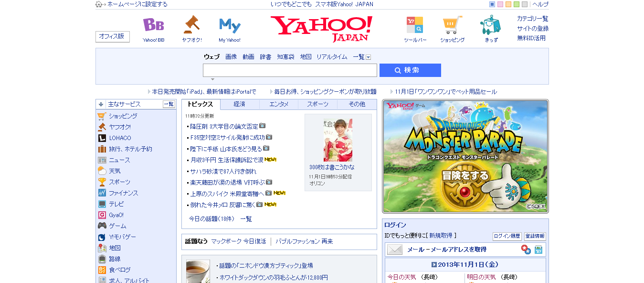Open the kimono woman photo thumbnail
The height and width of the screenshot is (283, 644).
click(338, 140)
